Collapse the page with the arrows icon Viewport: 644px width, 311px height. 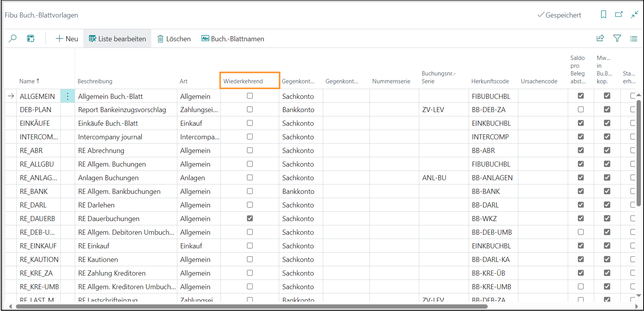(634, 15)
